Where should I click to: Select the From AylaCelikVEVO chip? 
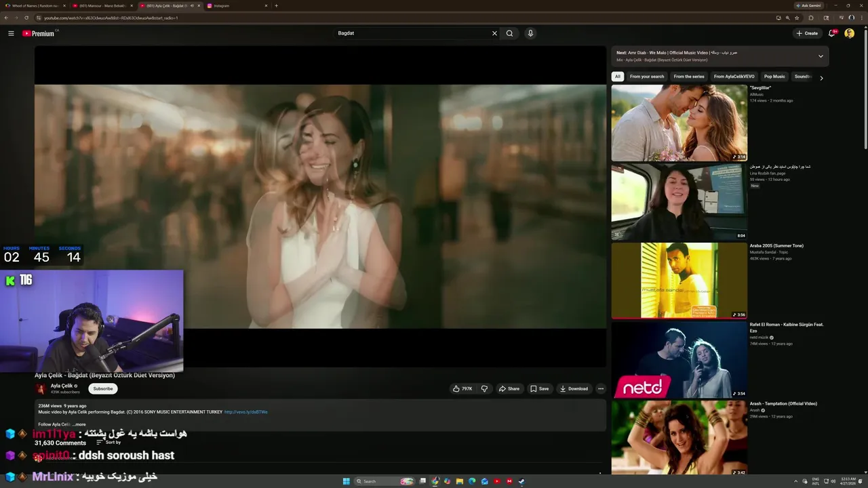(x=734, y=77)
